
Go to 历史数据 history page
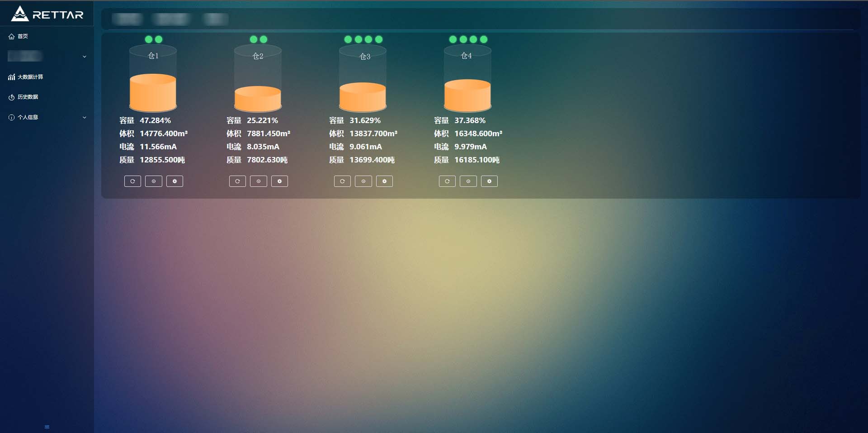28,97
